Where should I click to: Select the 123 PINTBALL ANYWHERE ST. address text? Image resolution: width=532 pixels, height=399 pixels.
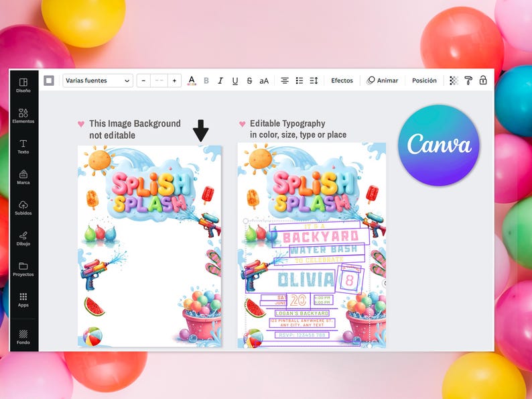point(302,323)
